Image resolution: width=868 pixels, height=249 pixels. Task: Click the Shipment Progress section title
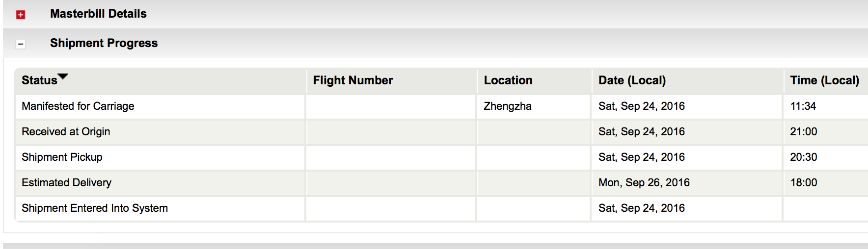[x=104, y=43]
